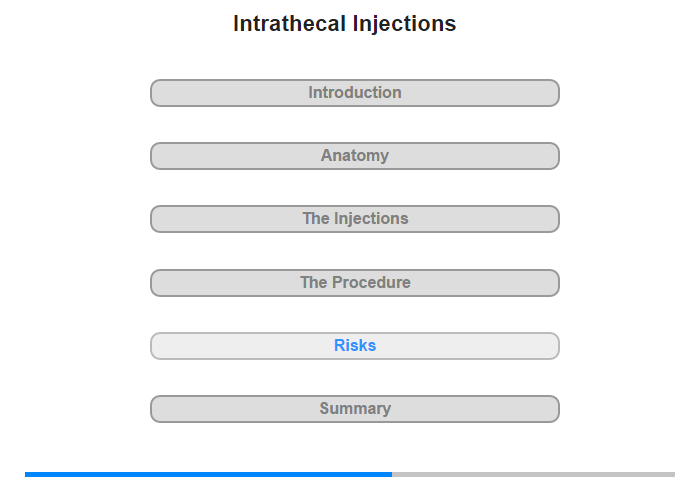Viewport: 700px width, 480px height.
Task: Click the gray unfilled part of progress bar
Action: (x=533, y=474)
